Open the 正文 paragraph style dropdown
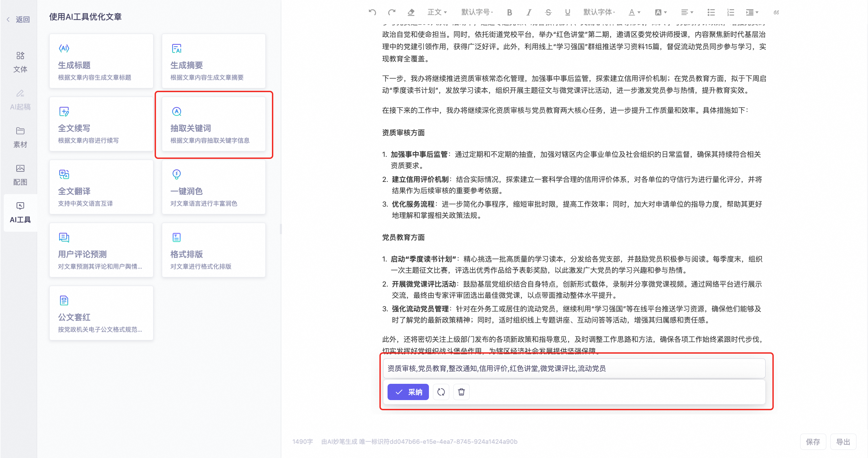Image resolution: width=868 pixels, height=458 pixels. (x=437, y=13)
